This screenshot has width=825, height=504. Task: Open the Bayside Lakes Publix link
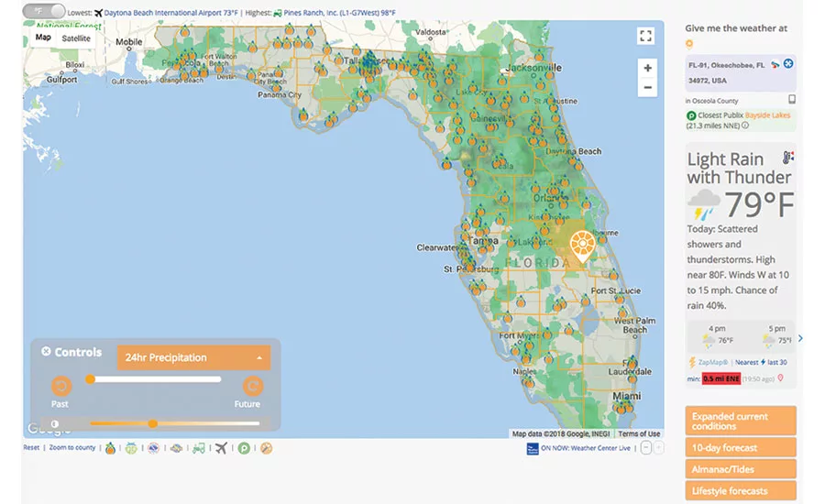(x=767, y=115)
